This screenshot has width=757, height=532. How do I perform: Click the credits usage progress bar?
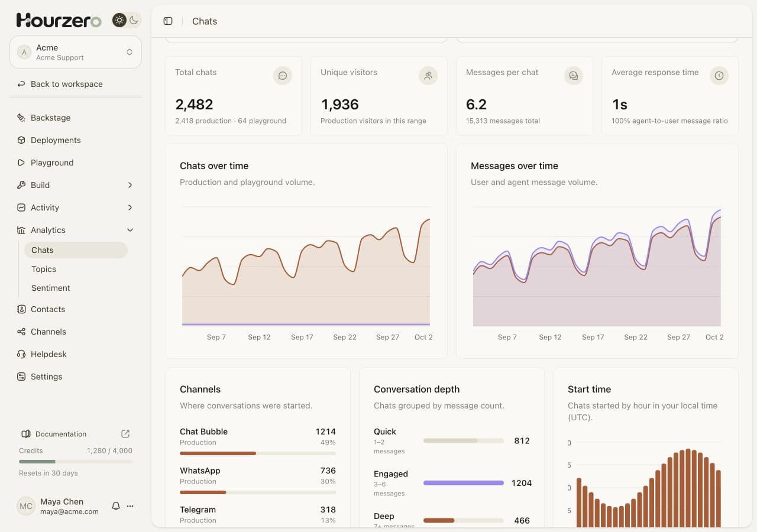pyautogui.click(x=76, y=462)
